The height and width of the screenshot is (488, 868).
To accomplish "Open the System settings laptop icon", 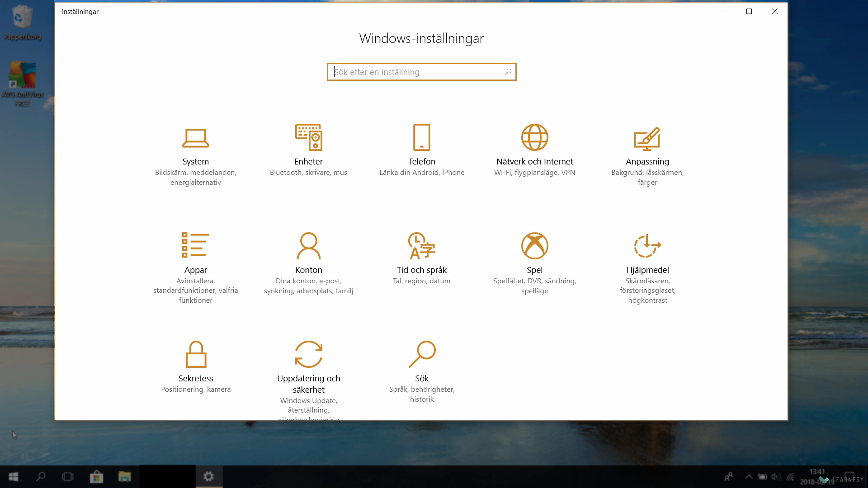I will click(x=195, y=138).
